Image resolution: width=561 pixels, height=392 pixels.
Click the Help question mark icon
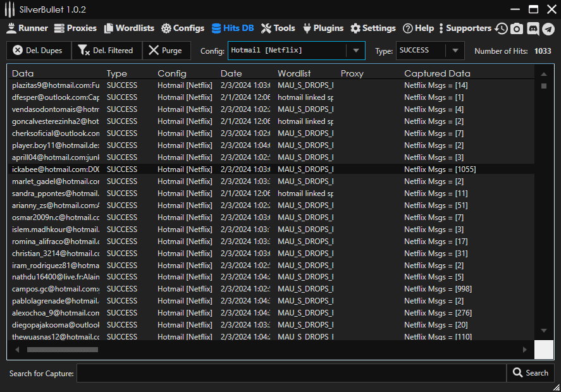click(408, 28)
